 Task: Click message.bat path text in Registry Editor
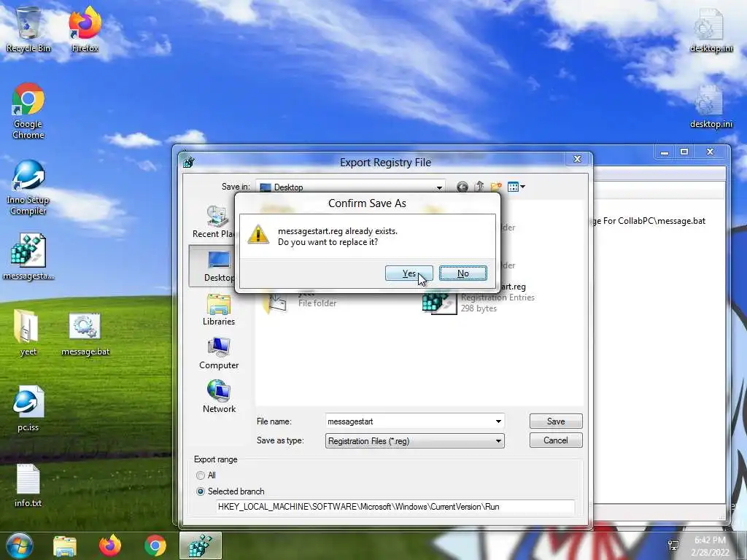[649, 221]
